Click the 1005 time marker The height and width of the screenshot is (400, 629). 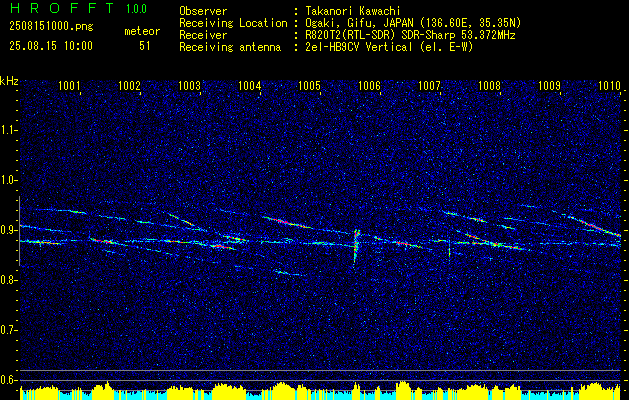[x=310, y=85]
